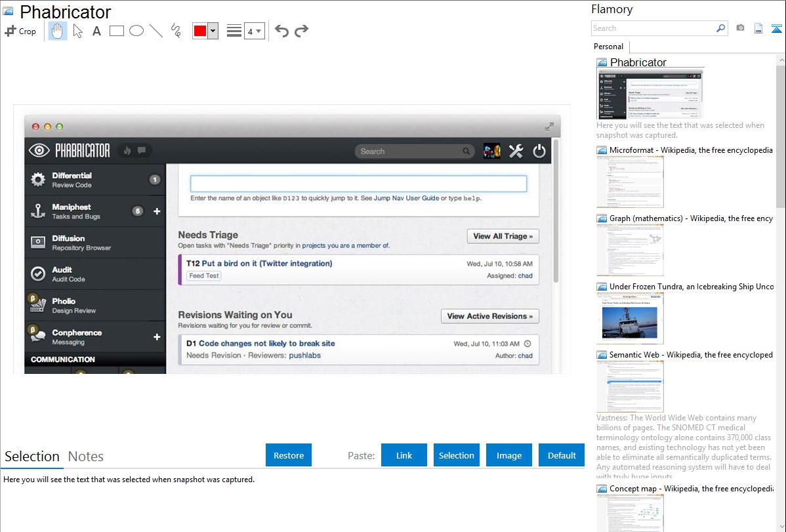Screen dimensions: 786x532
Task: Click the blue Flamory icon at top right
Action: [x=776, y=28]
